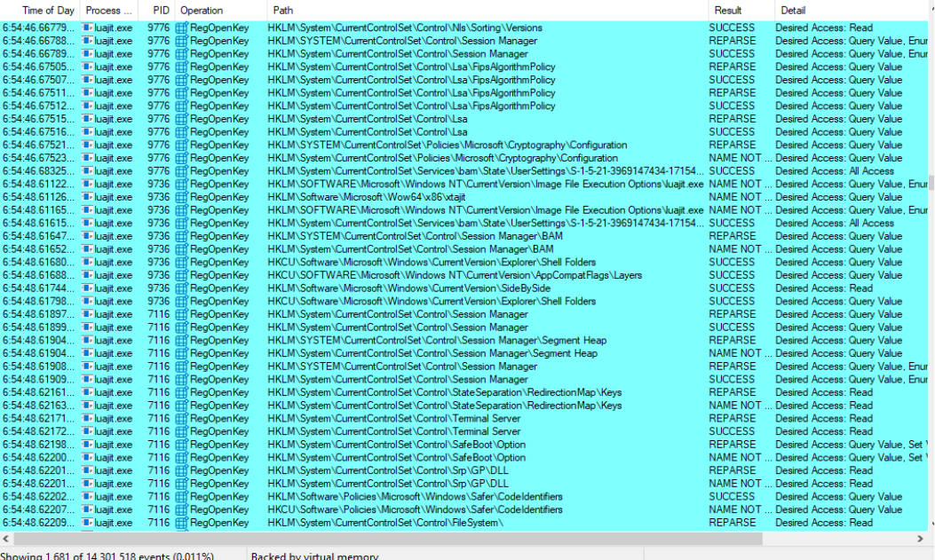
Task: Click the Path column header
Action: pos(284,10)
